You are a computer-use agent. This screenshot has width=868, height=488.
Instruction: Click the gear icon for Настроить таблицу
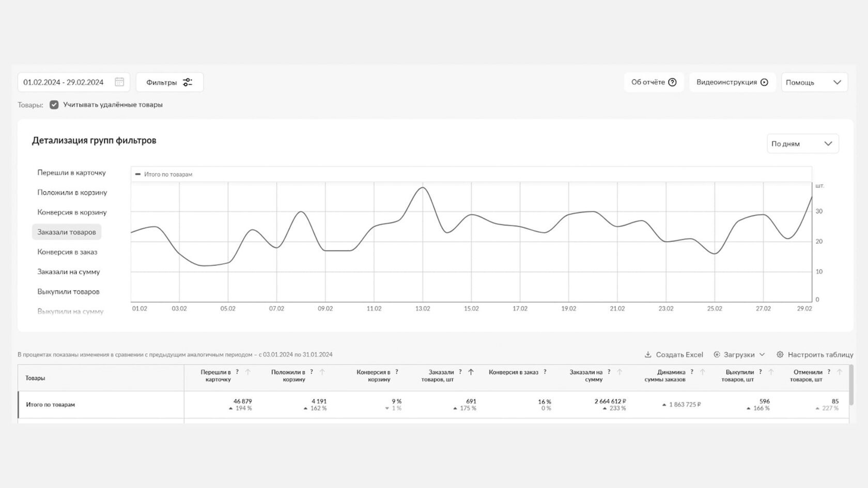(x=780, y=355)
